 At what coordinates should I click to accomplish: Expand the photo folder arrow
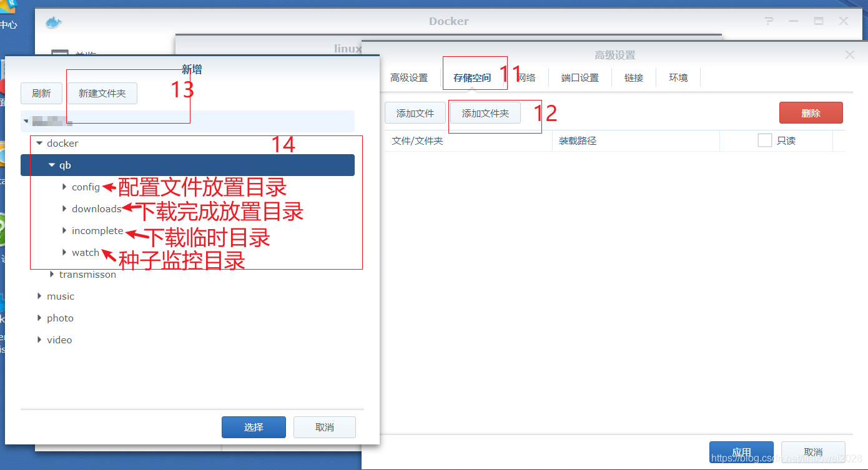(x=39, y=318)
